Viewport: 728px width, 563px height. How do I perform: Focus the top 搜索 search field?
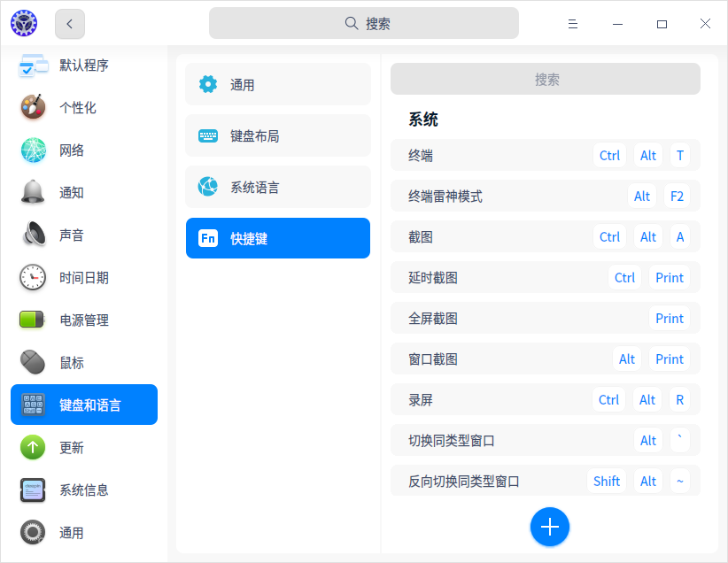coord(363,23)
